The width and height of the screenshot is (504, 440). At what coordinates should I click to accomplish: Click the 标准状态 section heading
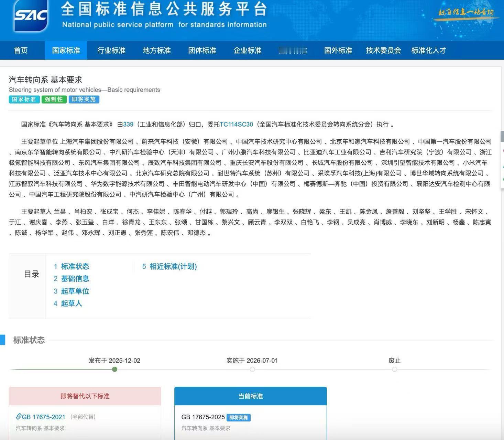click(29, 340)
